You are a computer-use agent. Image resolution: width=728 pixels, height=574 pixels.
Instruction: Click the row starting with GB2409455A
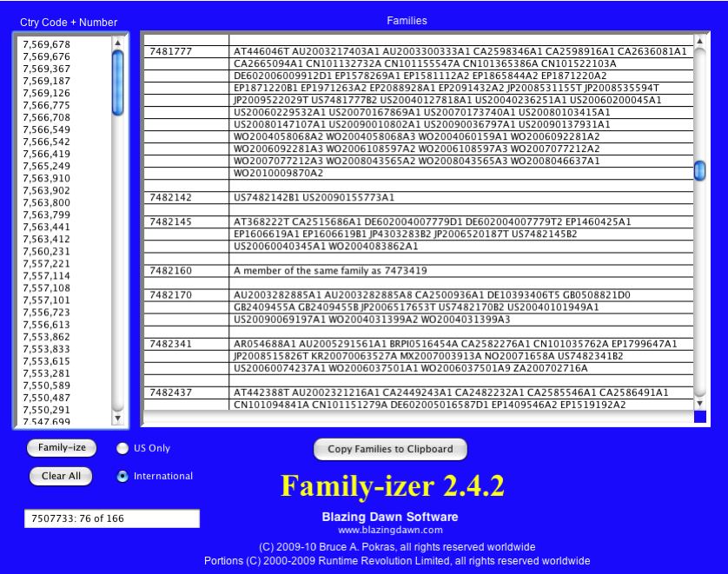[461, 307]
